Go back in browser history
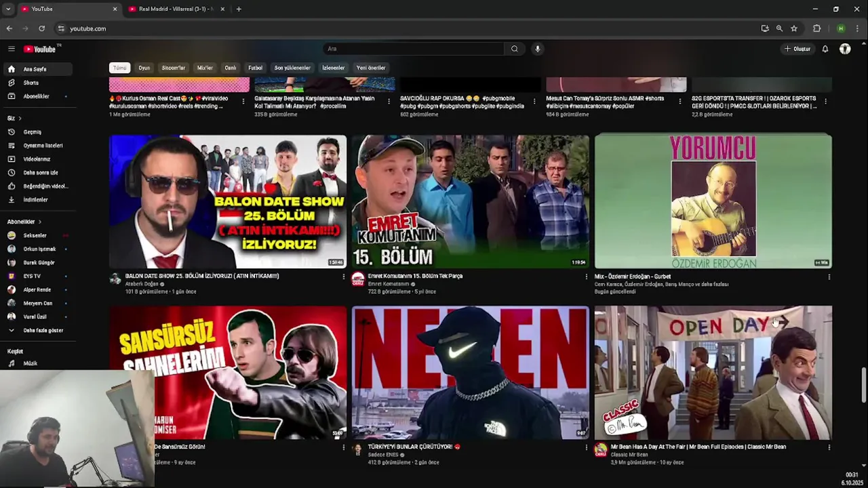Viewport: 868px width, 488px height. pyautogui.click(x=9, y=28)
